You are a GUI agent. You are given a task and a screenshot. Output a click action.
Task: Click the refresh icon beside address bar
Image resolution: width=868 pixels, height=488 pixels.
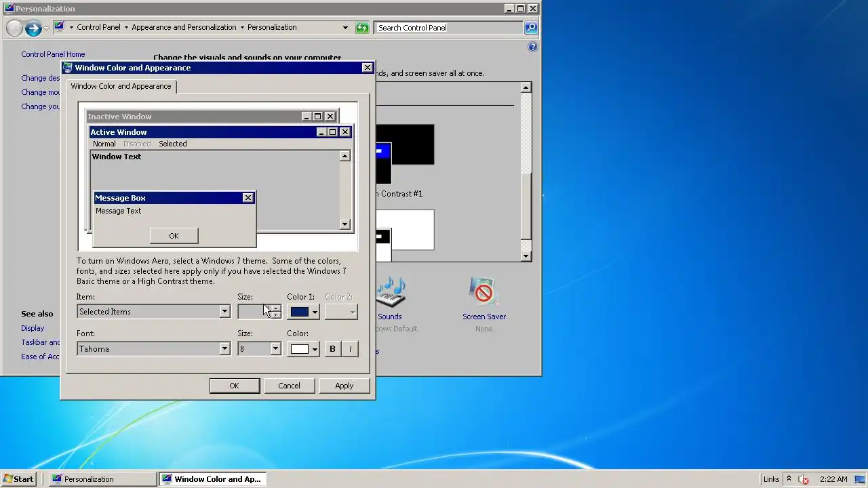pos(362,28)
